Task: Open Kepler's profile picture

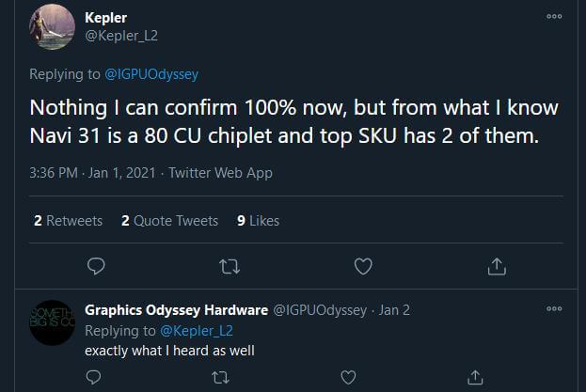Action: pos(52,27)
